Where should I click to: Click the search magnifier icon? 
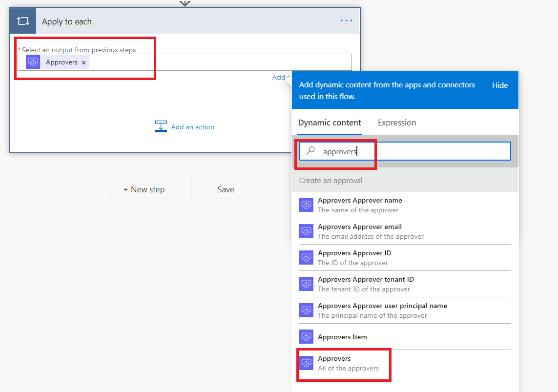310,151
